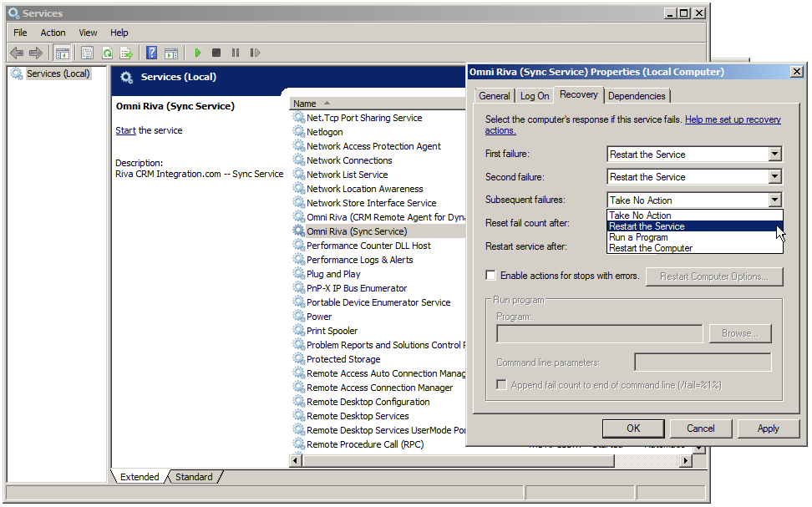This screenshot has width=812, height=507.
Task: Switch to the General tab
Action: tap(494, 96)
